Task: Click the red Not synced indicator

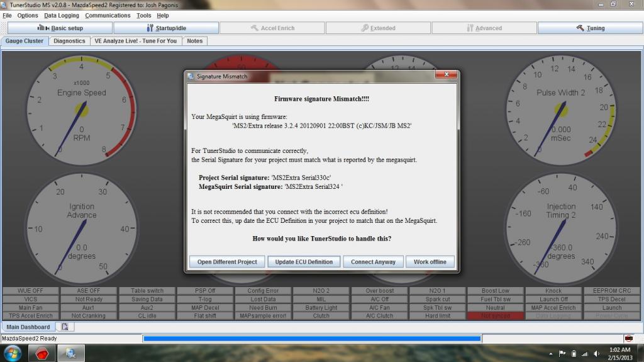Action: point(496,316)
